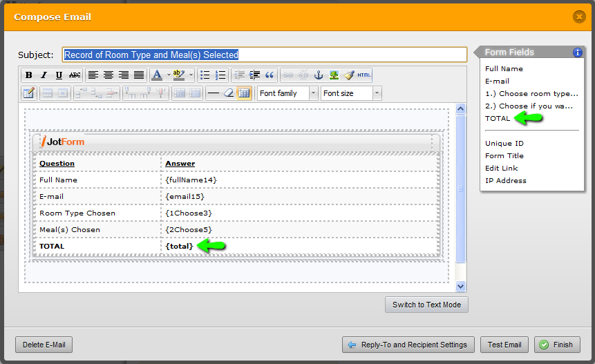This screenshot has height=364, width=595.
Task: Insert an image using the picture icon
Action: point(334,75)
